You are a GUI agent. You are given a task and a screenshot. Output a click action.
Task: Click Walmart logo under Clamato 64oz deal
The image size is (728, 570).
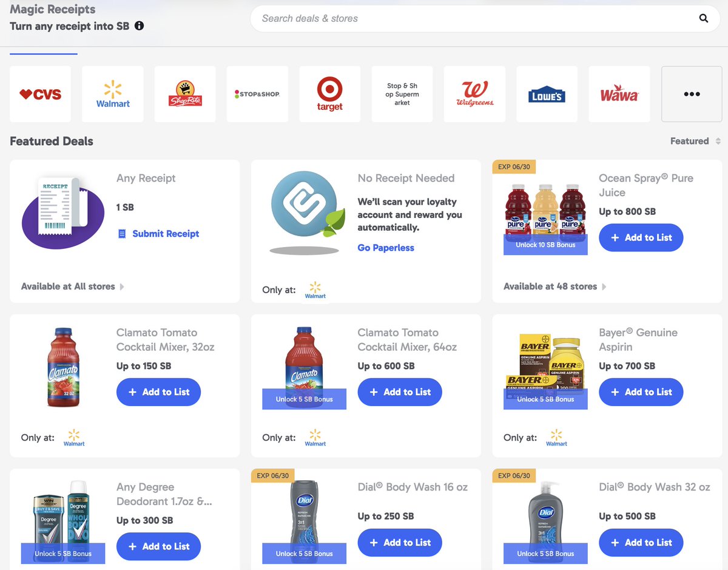point(315,438)
